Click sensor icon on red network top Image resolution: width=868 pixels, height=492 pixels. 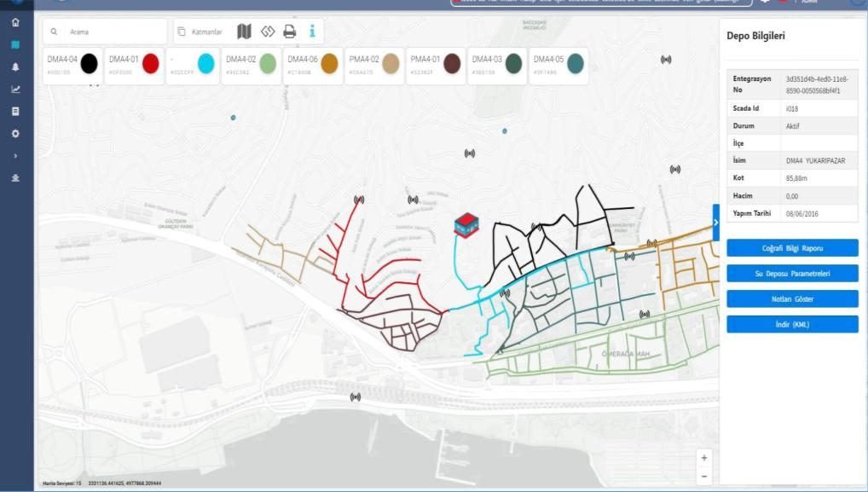359,200
